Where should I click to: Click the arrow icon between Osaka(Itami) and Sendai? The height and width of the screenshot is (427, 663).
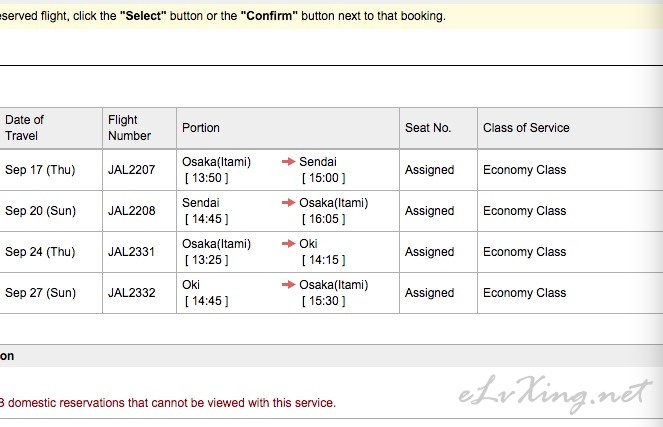tap(289, 162)
